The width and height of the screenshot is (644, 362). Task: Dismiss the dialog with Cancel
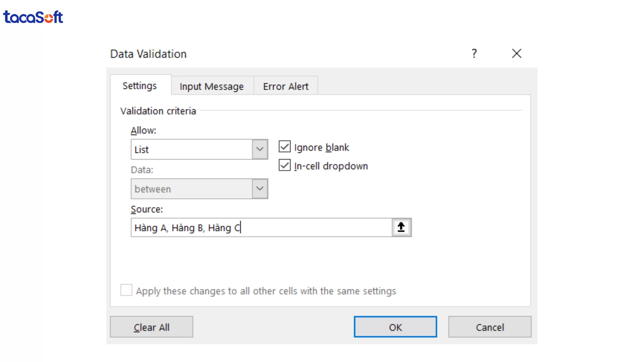pos(490,327)
